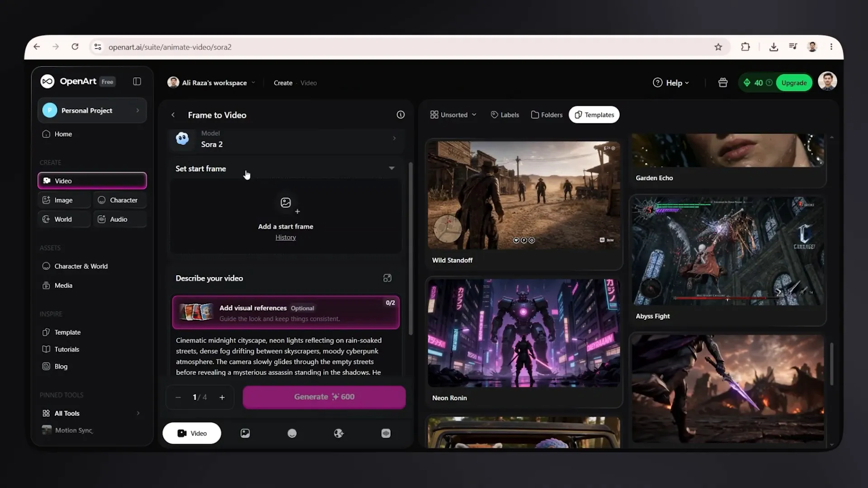
Task: Expand All Tools list
Action: click(x=92, y=413)
